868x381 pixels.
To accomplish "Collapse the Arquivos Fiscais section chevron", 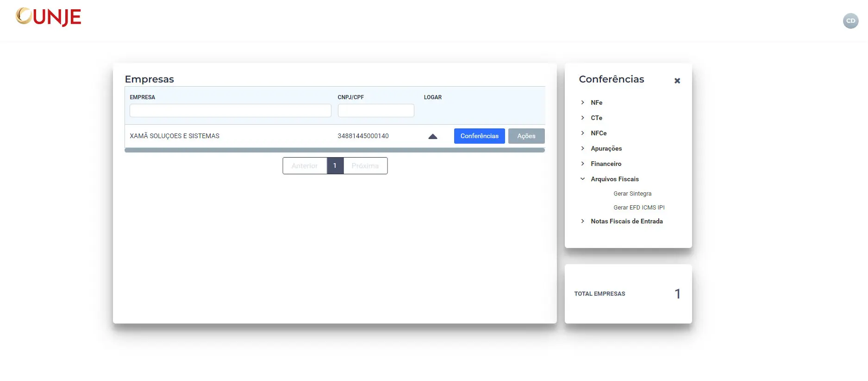I will [582, 179].
